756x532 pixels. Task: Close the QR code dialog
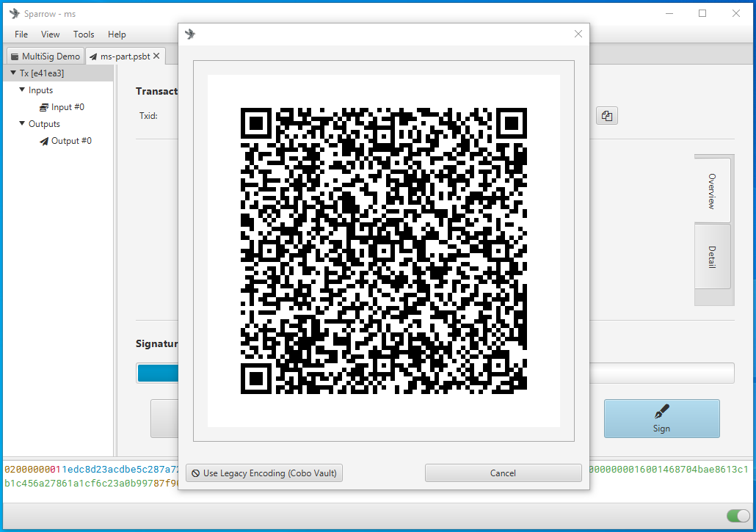[578, 34]
